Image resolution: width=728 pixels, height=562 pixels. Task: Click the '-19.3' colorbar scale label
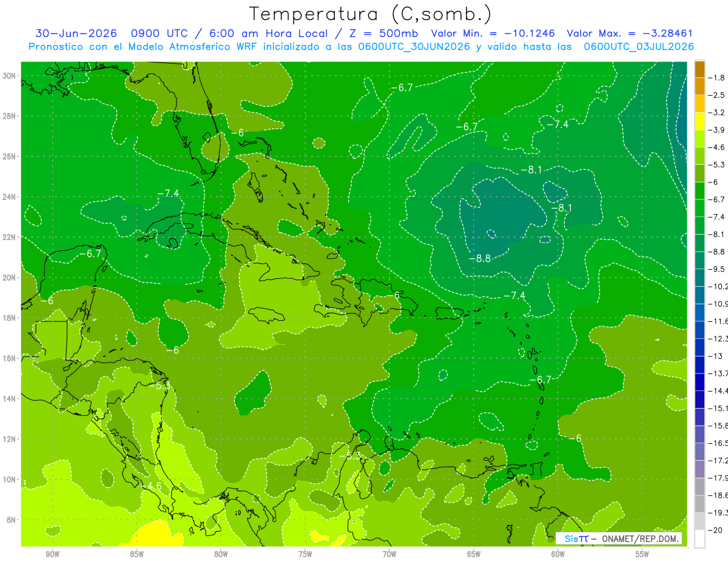pyautogui.click(x=718, y=512)
